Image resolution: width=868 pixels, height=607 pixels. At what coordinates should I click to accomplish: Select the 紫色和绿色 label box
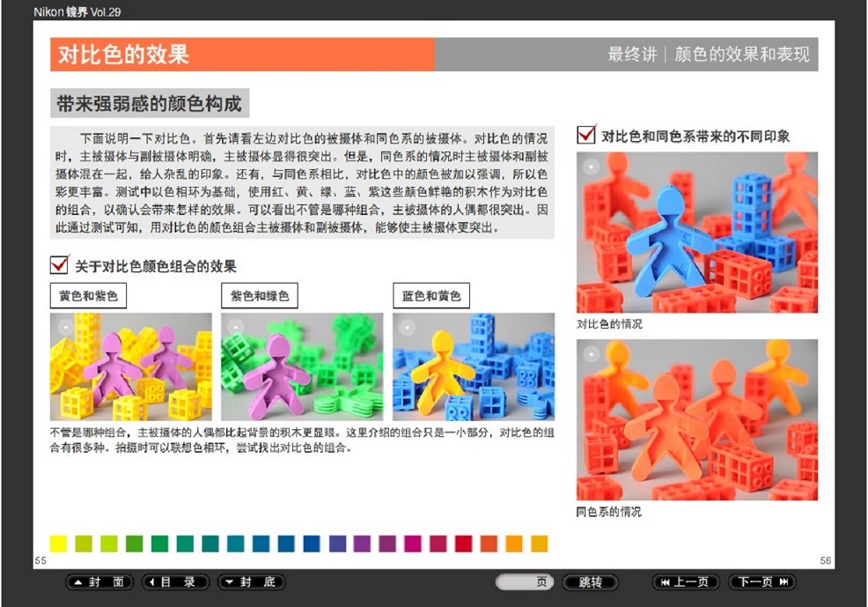260,296
